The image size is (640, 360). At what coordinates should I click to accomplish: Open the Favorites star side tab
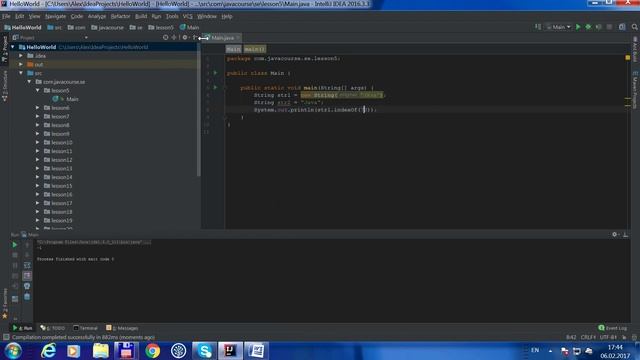5,304
